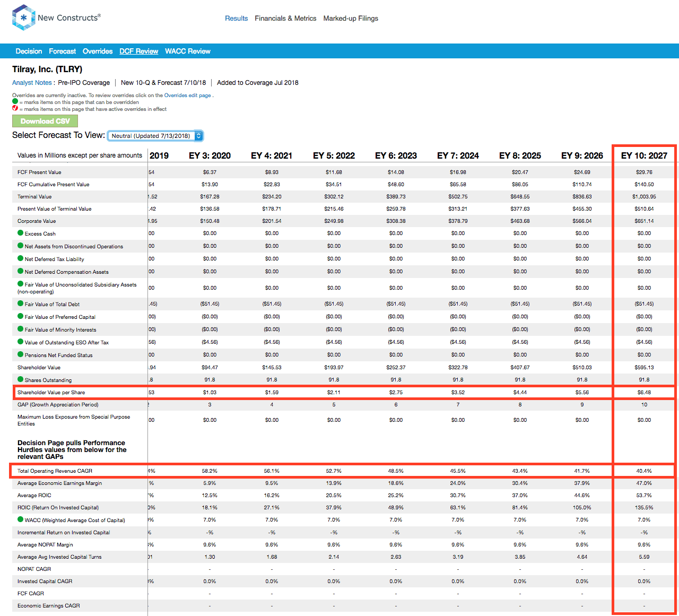Click the Total Operating Revenue CAGR label
679x616 pixels.
tap(55, 471)
